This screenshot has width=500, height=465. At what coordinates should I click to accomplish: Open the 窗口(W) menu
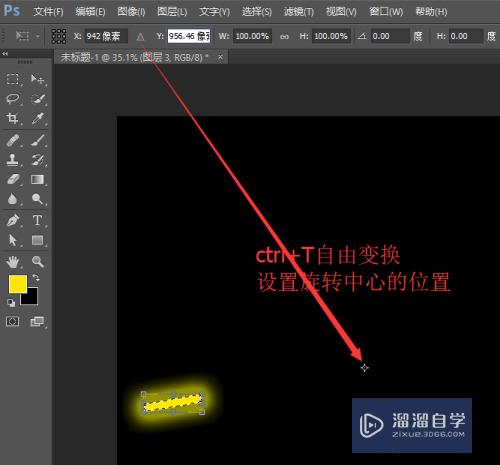(386, 12)
